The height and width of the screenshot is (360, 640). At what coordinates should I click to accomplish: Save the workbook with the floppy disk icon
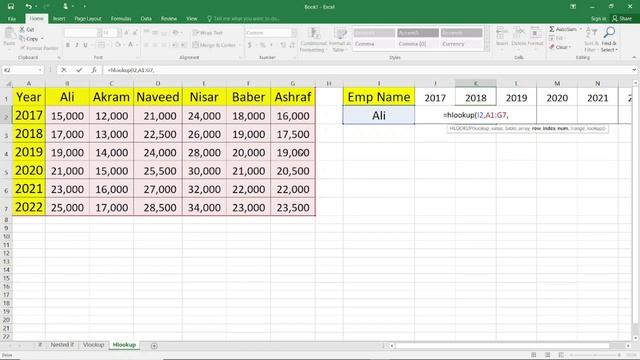(x=11, y=6)
